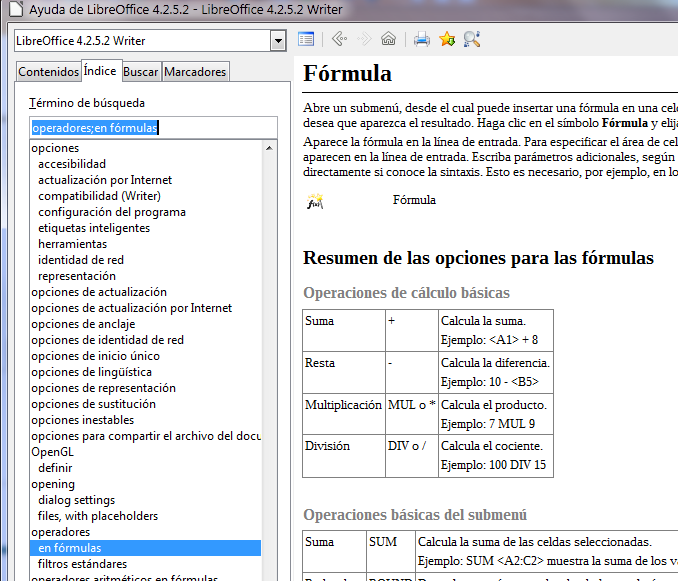Open the Buscar tab
The image size is (678, 581).
tap(141, 72)
